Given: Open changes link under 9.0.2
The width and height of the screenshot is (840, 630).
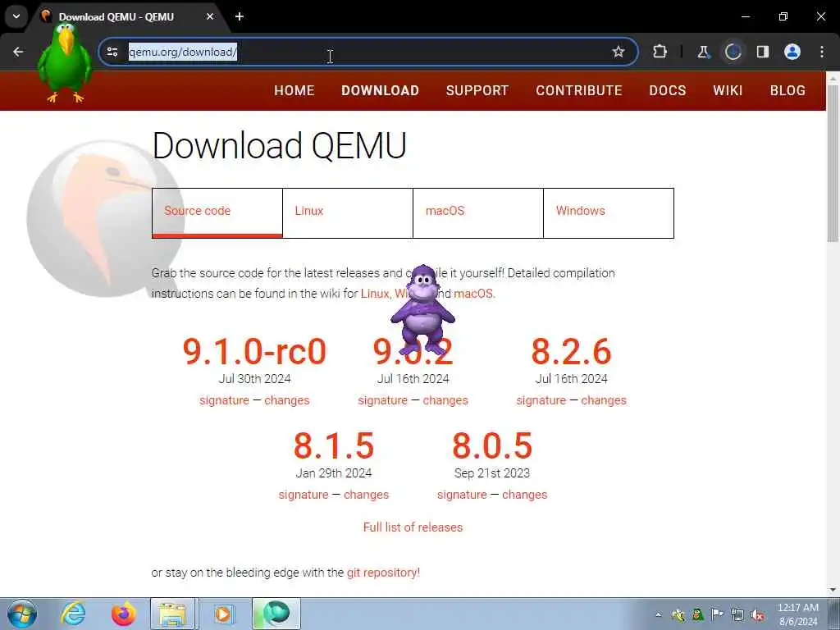Looking at the screenshot, I should tap(445, 400).
